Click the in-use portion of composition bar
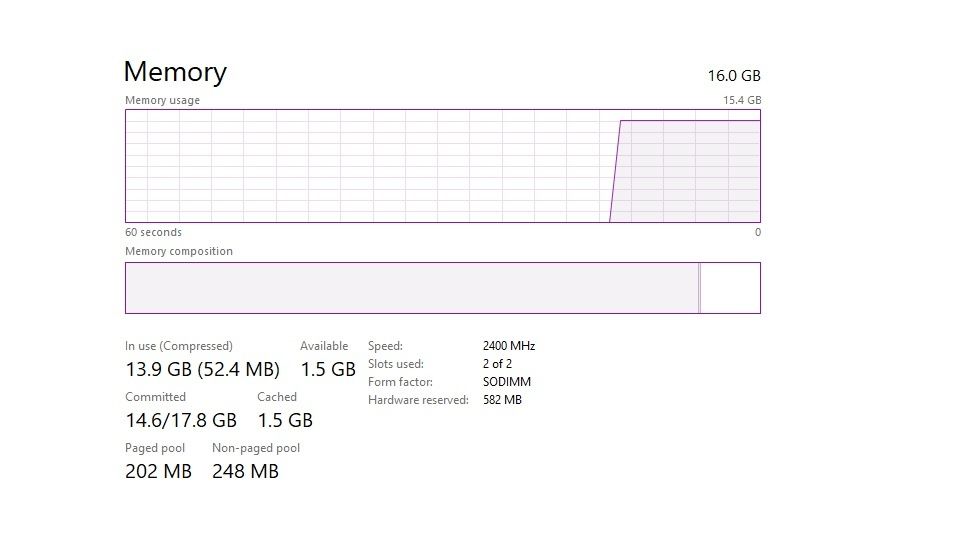960x540 pixels. [x=410, y=288]
